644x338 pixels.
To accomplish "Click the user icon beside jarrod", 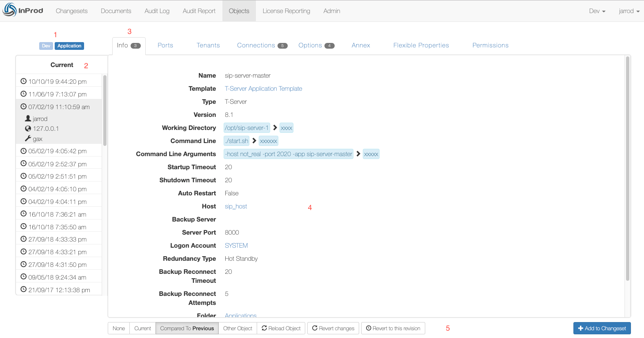I will tap(28, 118).
